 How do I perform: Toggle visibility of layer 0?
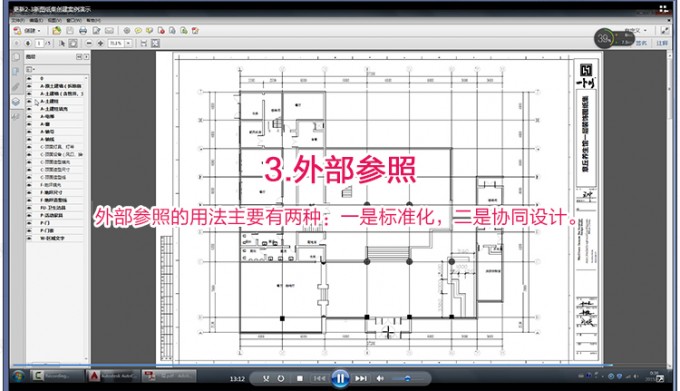pyautogui.click(x=29, y=78)
